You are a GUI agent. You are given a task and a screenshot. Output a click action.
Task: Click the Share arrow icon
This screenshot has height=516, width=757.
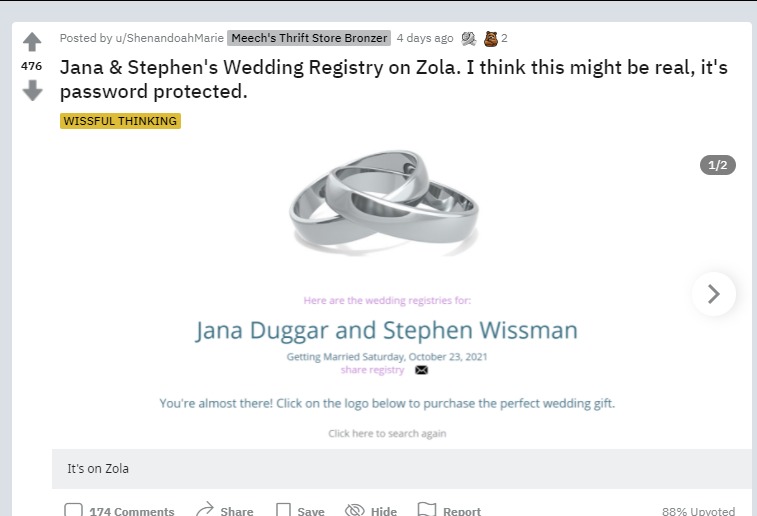(x=205, y=510)
